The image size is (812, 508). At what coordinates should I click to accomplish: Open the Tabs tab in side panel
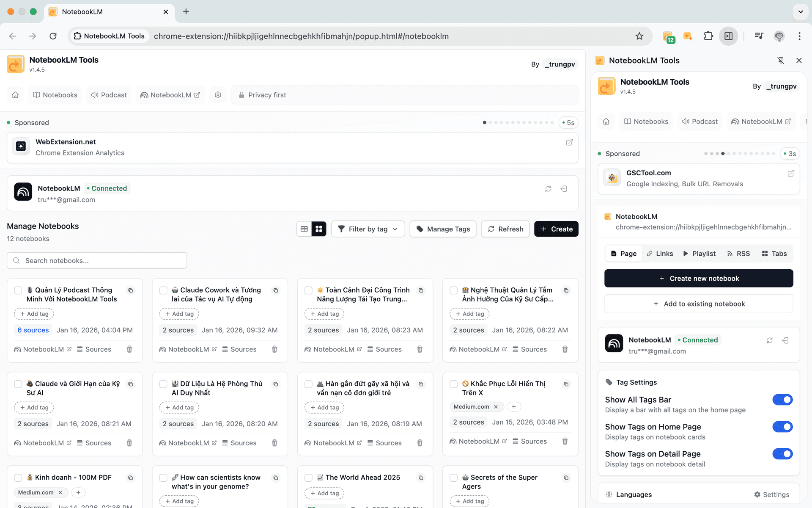pyautogui.click(x=774, y=254)
